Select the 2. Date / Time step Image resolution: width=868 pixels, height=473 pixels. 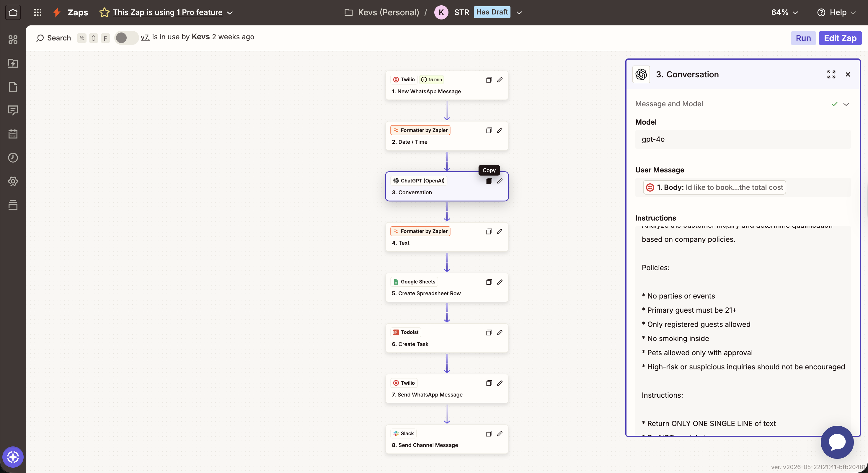pyautogui.click(x=446, y=136)
